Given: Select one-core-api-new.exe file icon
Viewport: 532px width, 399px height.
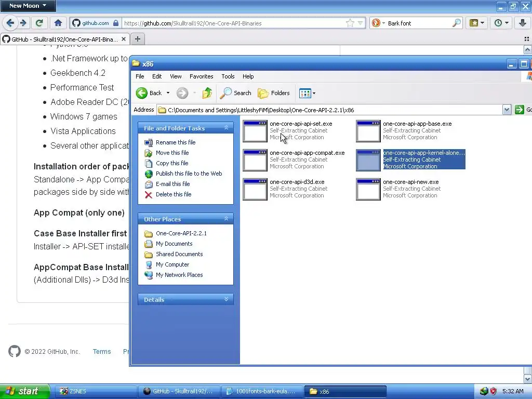Looking at the screenshot, I should coord(368,190).
